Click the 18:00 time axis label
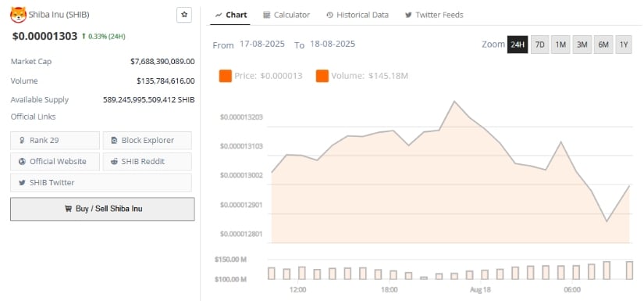 click(390, 290)
